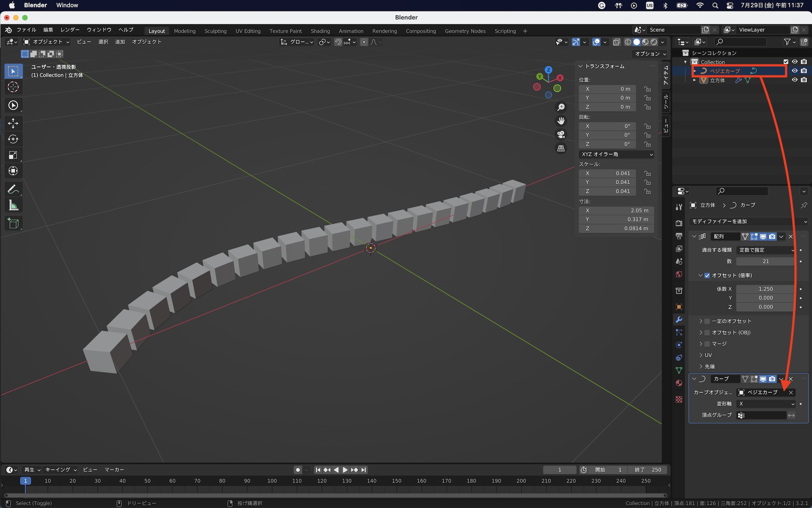Select the Measure tool
812x508 pixels.
pos(13,206)
